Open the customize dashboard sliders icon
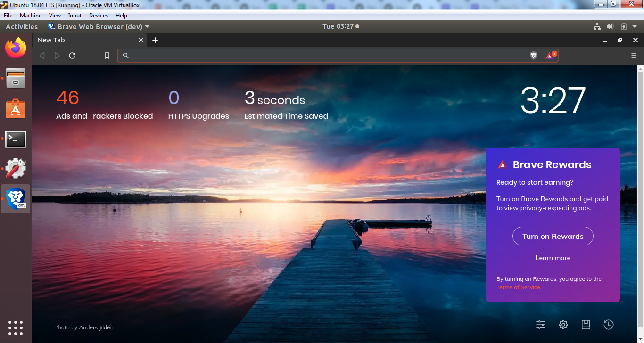 point(541,324)
